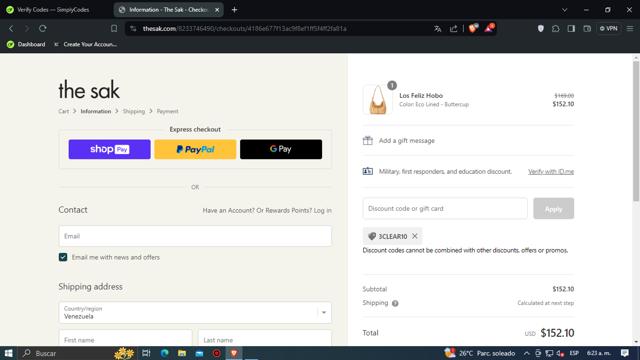
Task: Pay with Shop Pay button
Action: (x=109, y=149)
